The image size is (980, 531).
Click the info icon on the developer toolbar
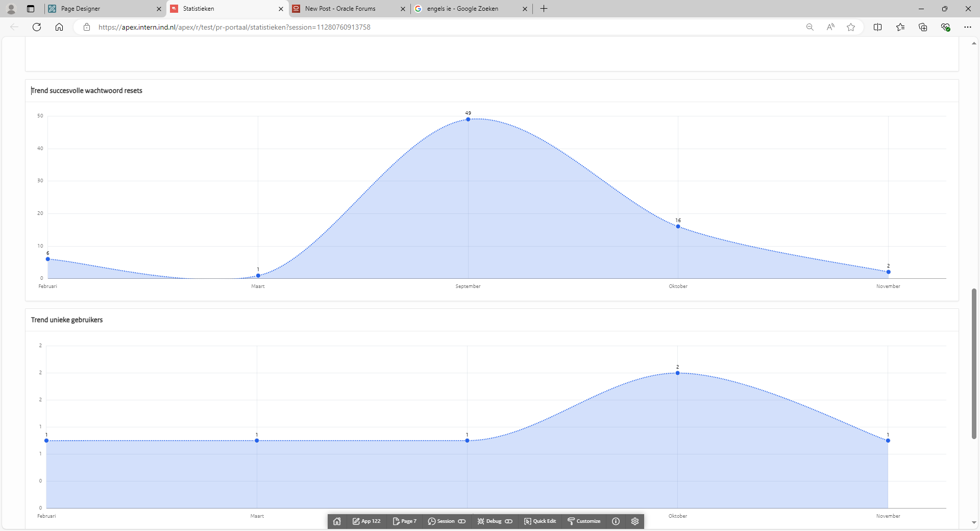[x=616, y=521]
